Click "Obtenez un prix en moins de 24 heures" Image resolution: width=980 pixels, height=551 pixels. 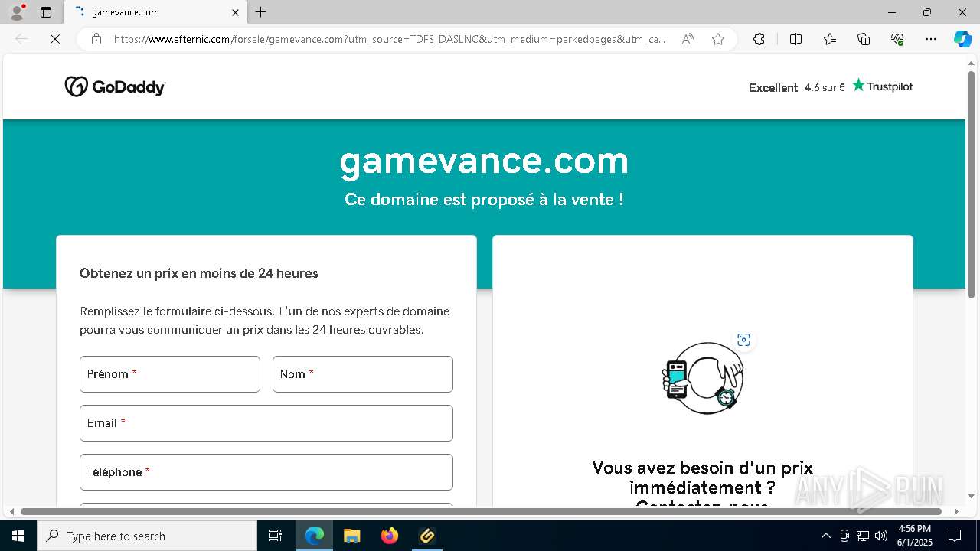tap(199, 273)
